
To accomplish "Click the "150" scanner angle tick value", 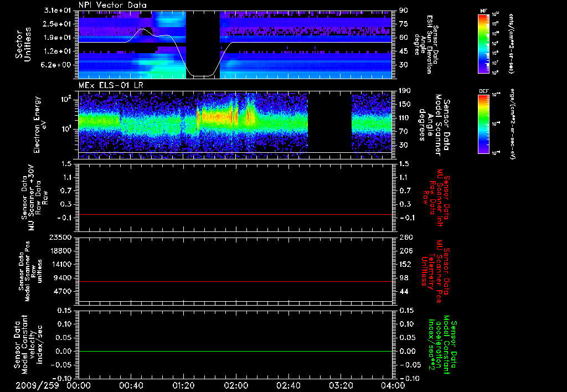I will pos(405,105).
